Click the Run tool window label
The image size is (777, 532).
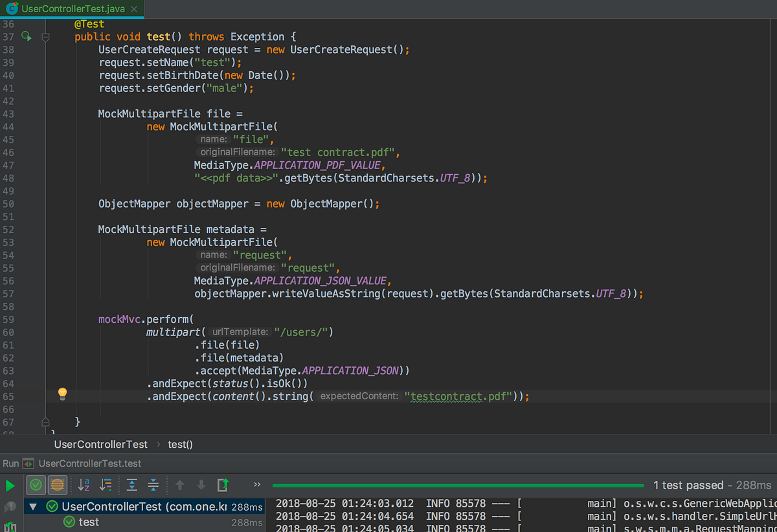click(10, 463)
